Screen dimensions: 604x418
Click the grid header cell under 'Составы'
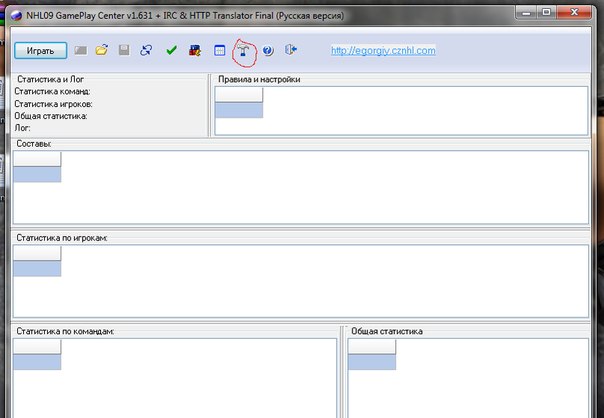37,159
